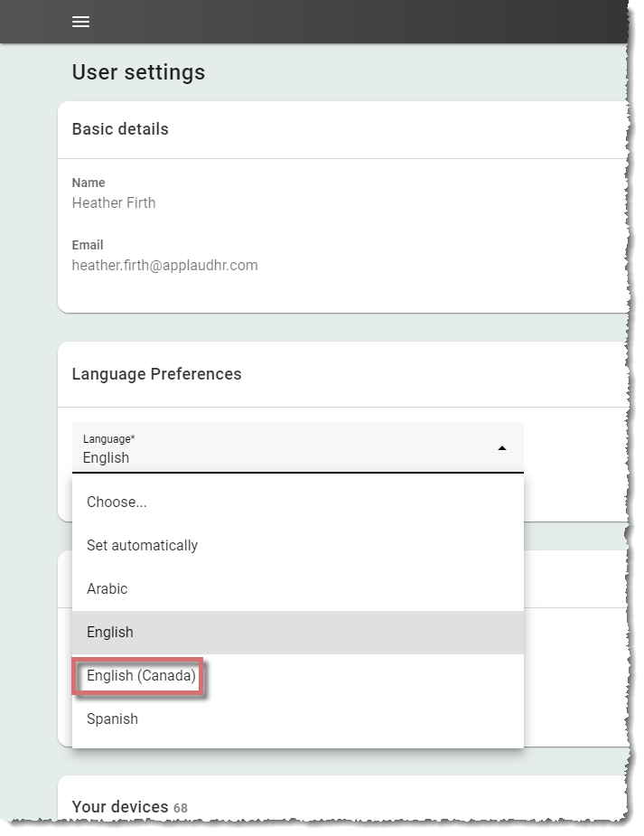
Task: Open the hamburger navigation menu
Action: pos(80,22)
